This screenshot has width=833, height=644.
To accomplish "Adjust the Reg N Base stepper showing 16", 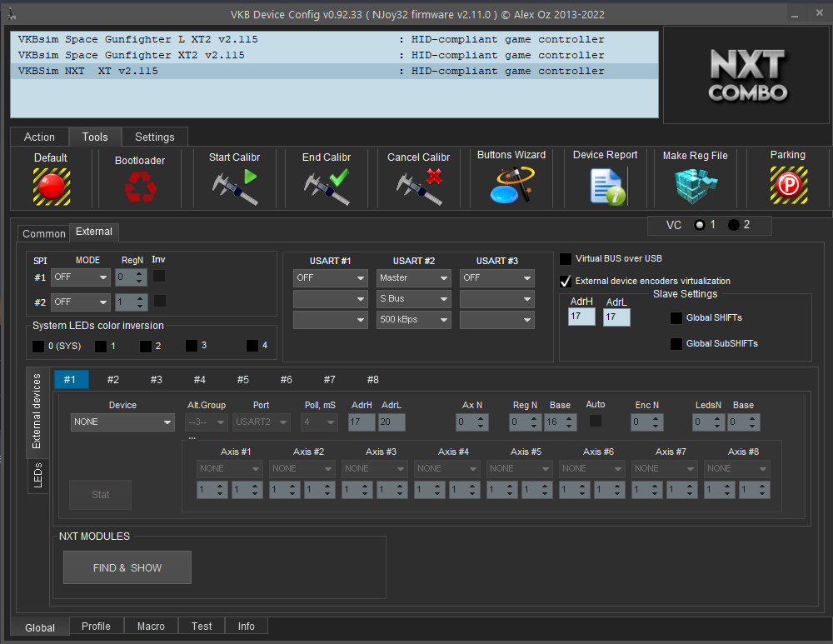I will [561, 422].
